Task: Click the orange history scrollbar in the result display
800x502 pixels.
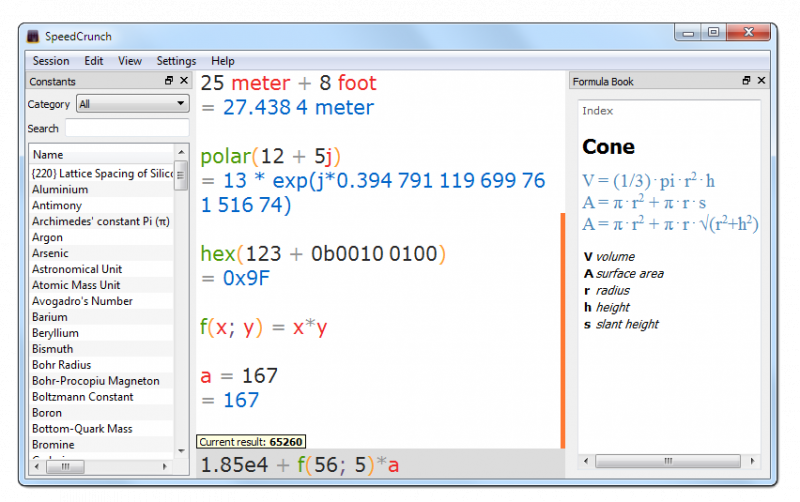Action: click(563, 331)
